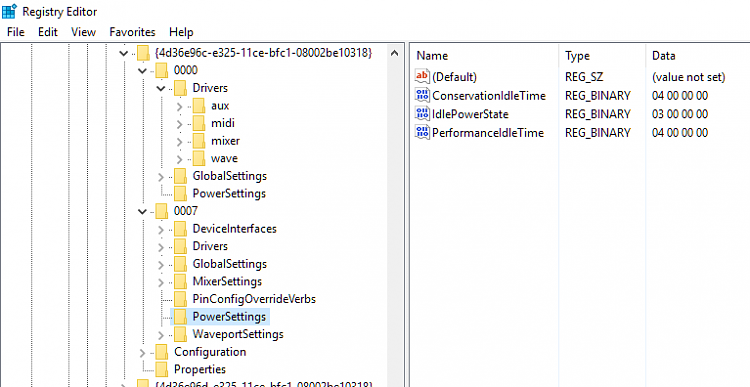Collapse the 0000 key
Viewport: 750px width, 387px height.
pyautogui.click(x=143, y=71)
